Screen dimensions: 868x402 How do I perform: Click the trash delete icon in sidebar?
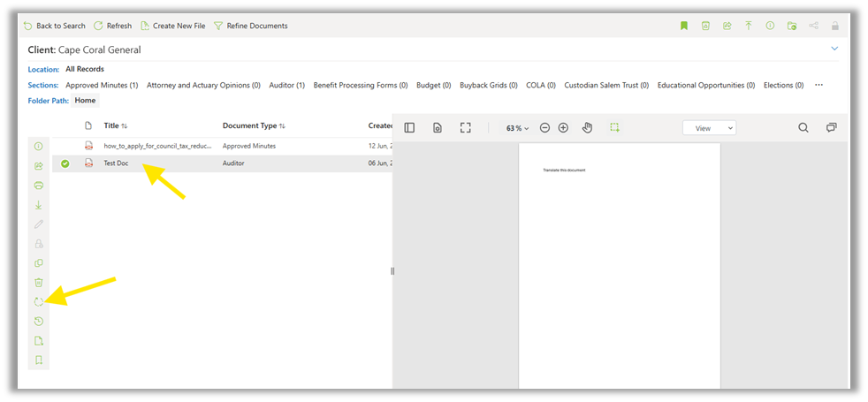pos(38,283)
